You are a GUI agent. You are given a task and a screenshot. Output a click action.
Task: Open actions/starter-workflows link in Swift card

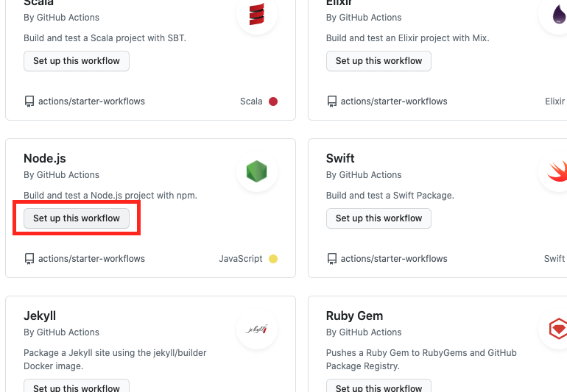click(x=394, y=259)
